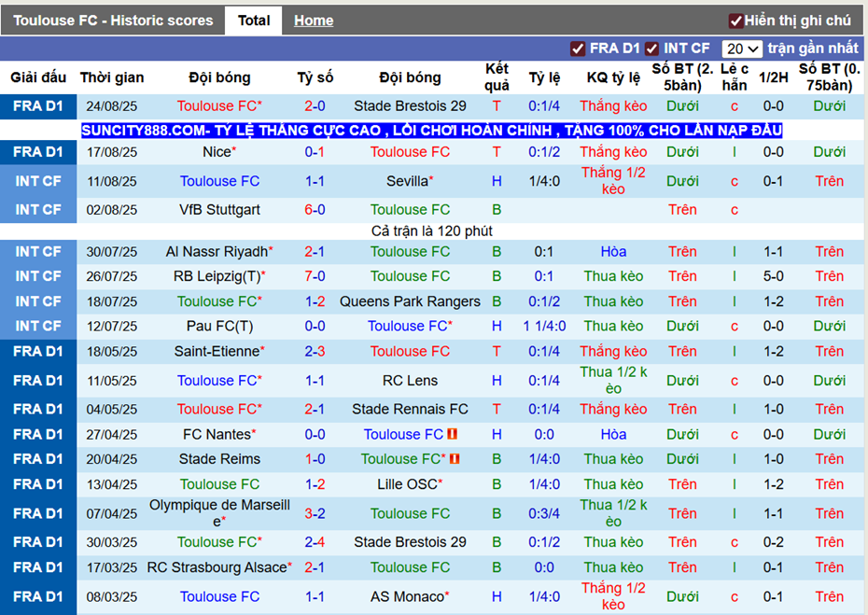Click the 'KQ tỷ lệ' column header
The height and width of the screenshot is (615, 868).
[x=613, y=77]
